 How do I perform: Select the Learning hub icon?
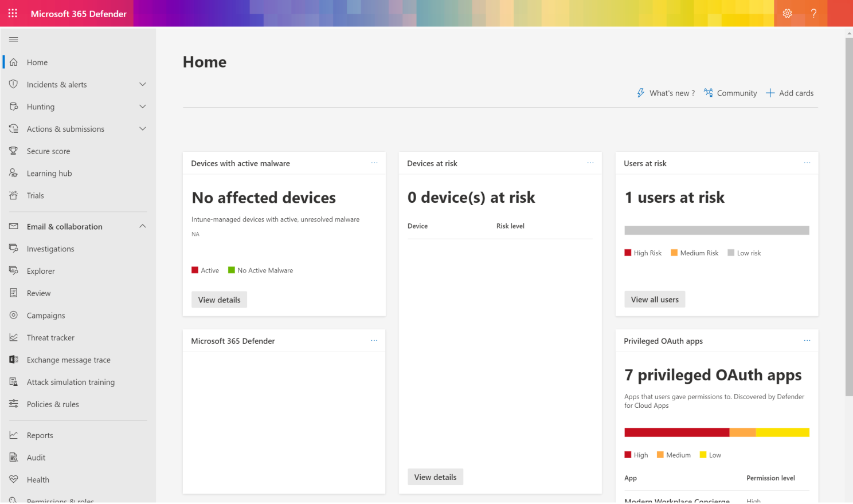point(14,173)
